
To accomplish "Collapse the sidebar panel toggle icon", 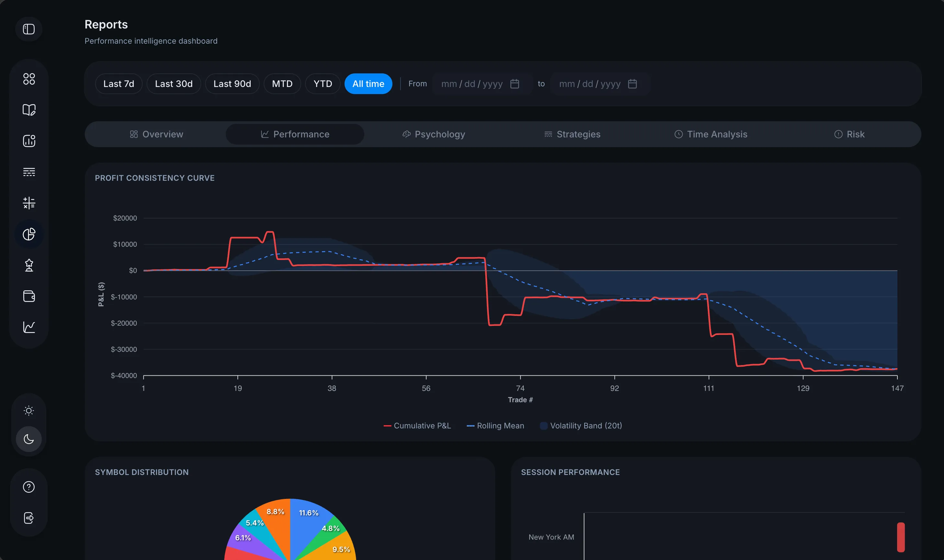I will point(29,29).
